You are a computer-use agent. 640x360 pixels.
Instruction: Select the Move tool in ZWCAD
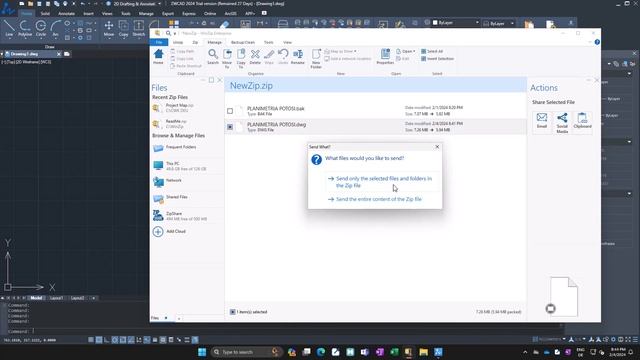click(109, 29)
